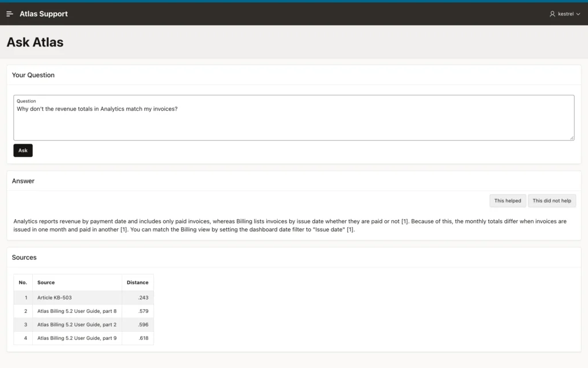
Task: Select Atlas Billing 5.2 User Guide, part 8
Action: tap(77, 311)
